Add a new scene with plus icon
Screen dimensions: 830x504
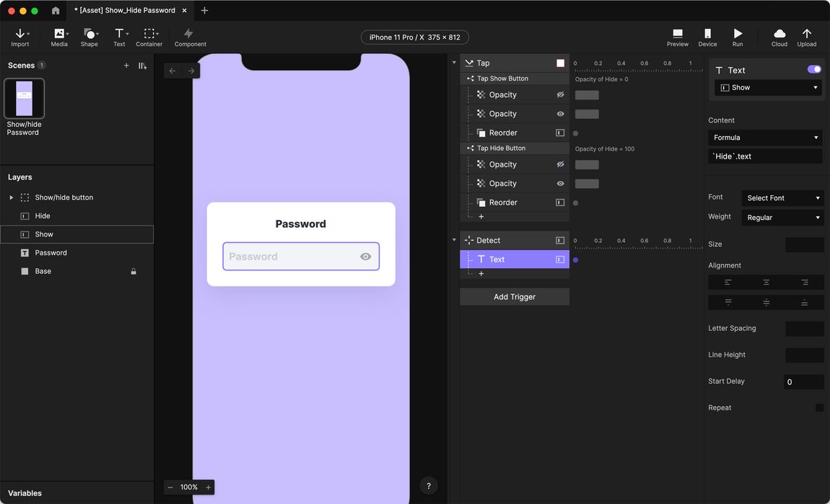coord(126,66)
